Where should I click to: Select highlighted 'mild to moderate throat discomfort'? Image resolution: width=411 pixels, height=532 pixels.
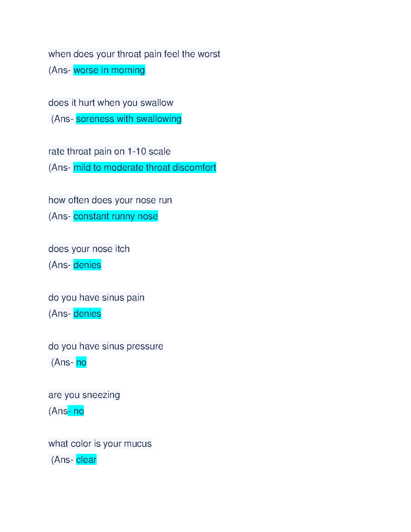[x=145, y=168]
